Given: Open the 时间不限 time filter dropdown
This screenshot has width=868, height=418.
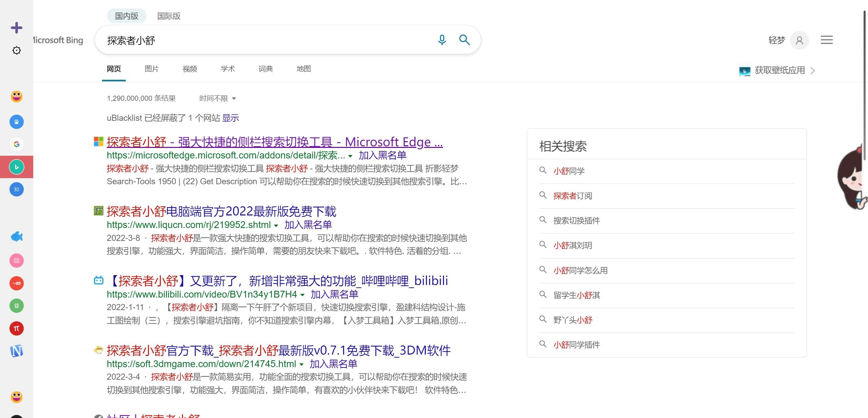Looking at the screenshot, I should [217, 98].
